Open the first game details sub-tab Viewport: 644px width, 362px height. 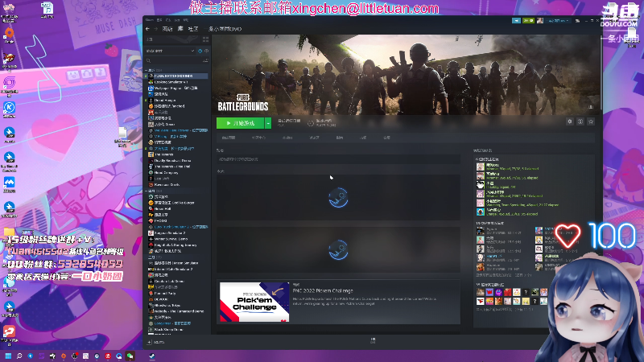[229, 138]
